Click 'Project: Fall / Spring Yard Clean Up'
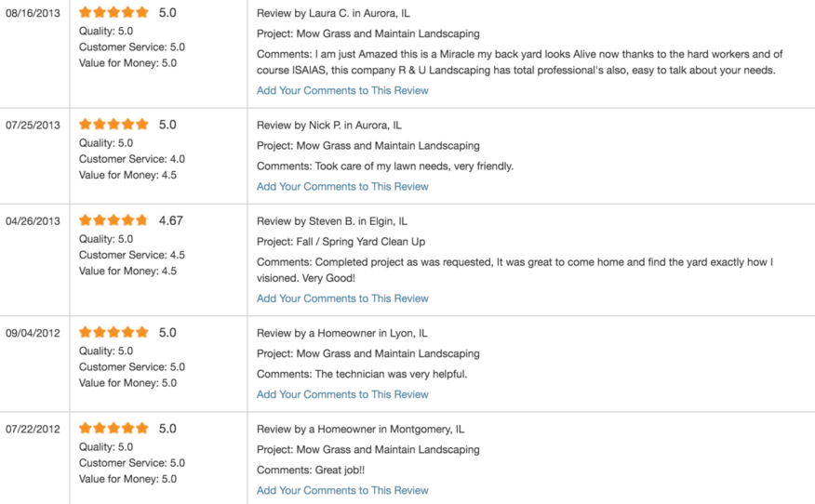Viewport: 815px width, 504px height. click(341, 242)
